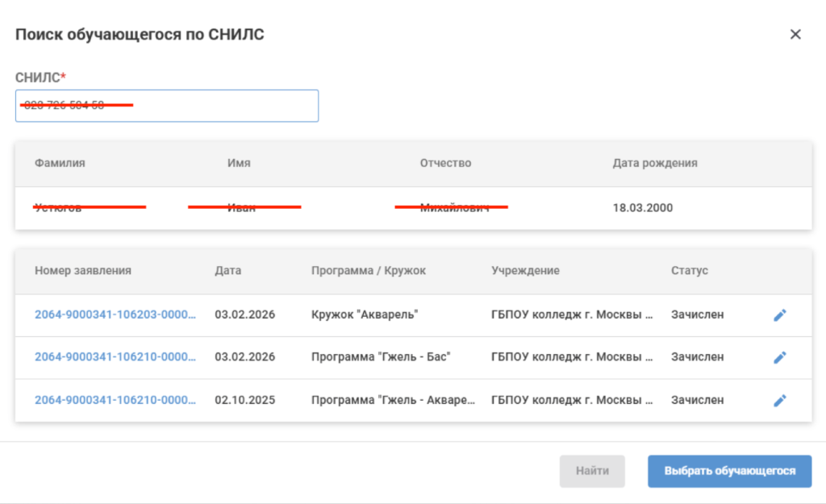This screenshot has height=504, width=826.
Task: Click the Номер заявления column header
Action: click(x=83, y=270)
